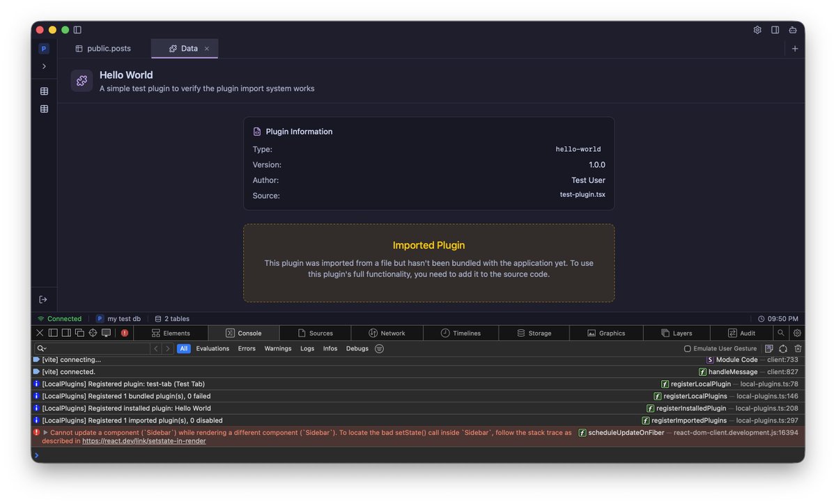This screenshot has height=504, width=836.
Task: Open the Storage tab
Action: coord(534,333)
